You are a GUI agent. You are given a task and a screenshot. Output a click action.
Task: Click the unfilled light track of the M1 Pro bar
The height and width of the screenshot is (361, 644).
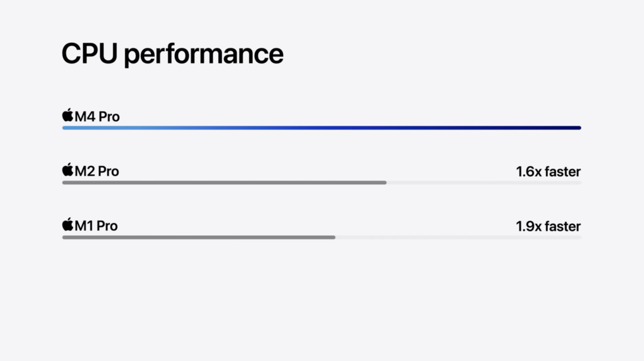pos(458,237)
